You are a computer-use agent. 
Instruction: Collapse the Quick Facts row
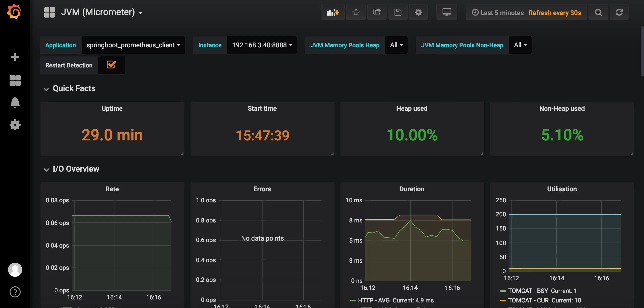74,88
